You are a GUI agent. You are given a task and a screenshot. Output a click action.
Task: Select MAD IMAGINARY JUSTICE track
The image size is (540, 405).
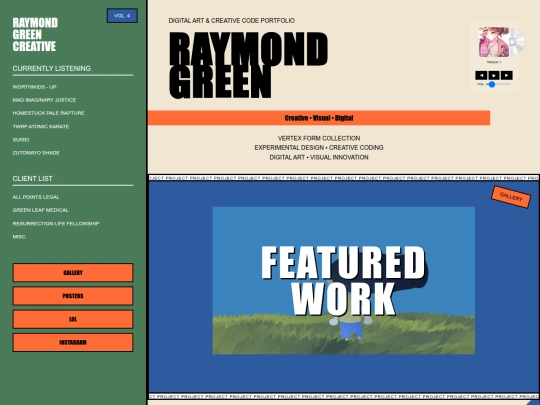(44, 100)
